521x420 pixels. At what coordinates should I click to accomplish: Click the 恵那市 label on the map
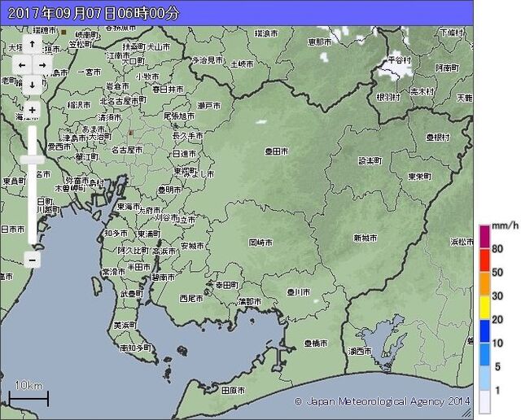pyautogui.click(x=320, y=42)
